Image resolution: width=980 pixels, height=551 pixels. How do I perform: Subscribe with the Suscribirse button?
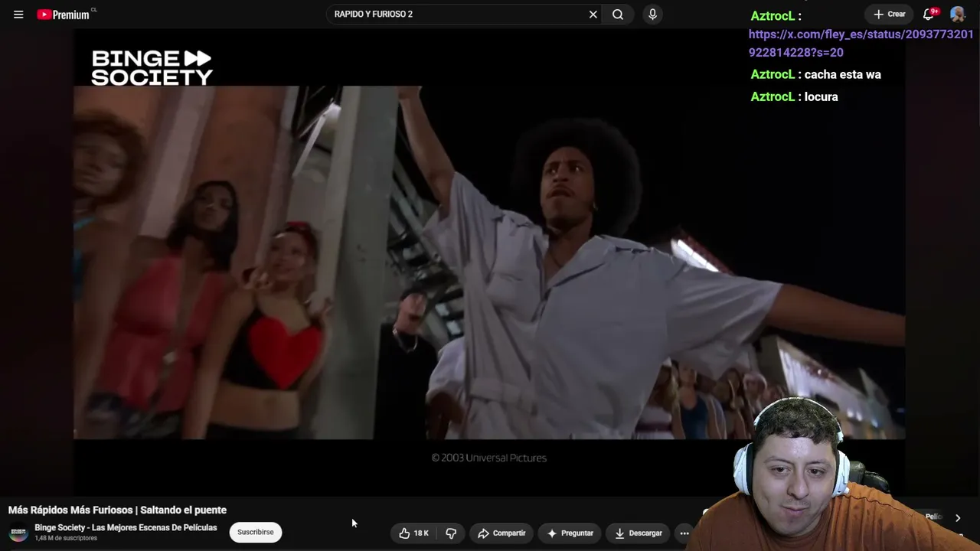(x=256, y=533)
